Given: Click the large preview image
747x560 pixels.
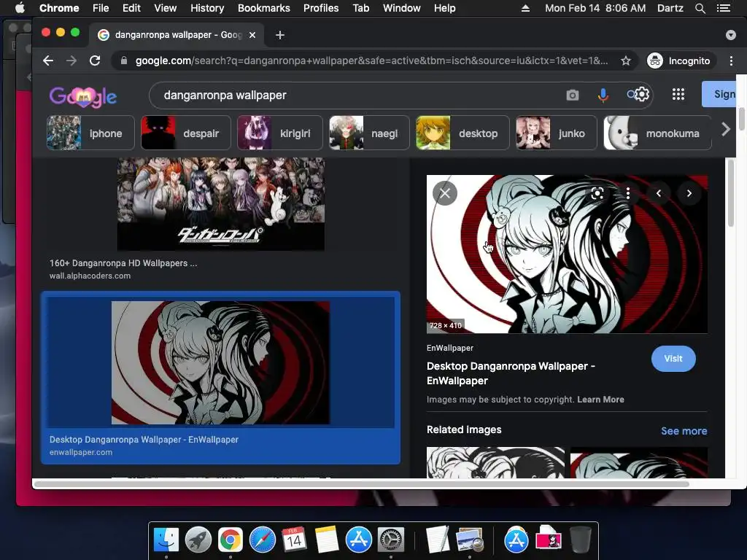Looking at the screenshot, I should [567, 254].
